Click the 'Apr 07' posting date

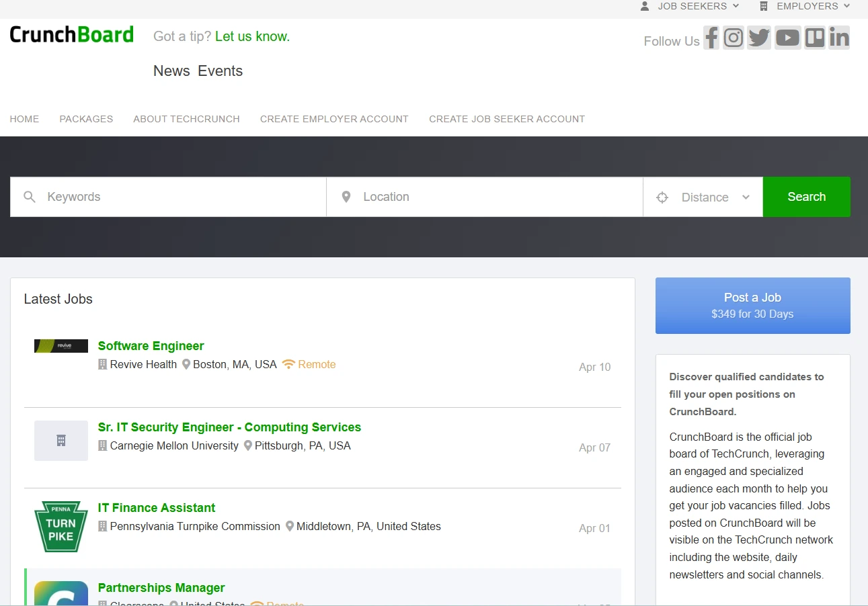tap(595, 447)
